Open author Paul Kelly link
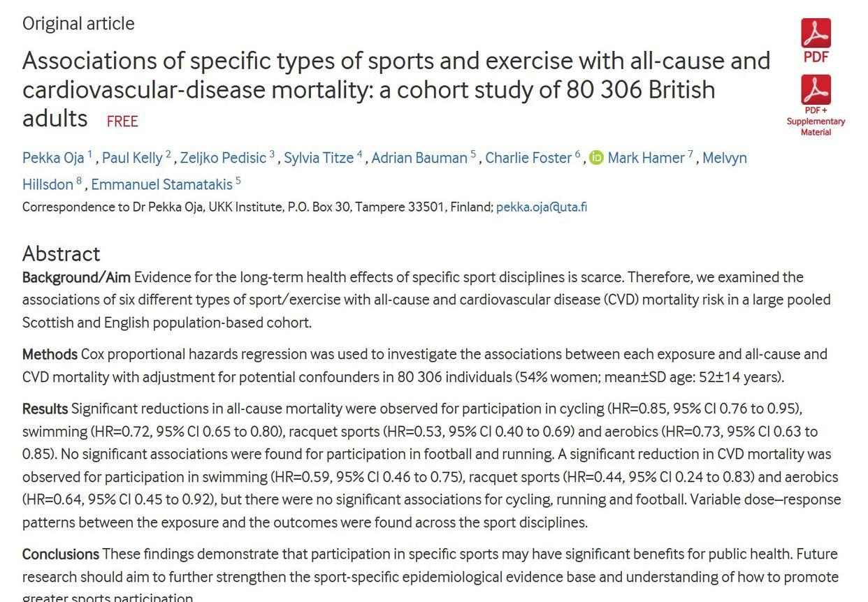Viewport: 868px width, 602px height. tap(132, 159)
